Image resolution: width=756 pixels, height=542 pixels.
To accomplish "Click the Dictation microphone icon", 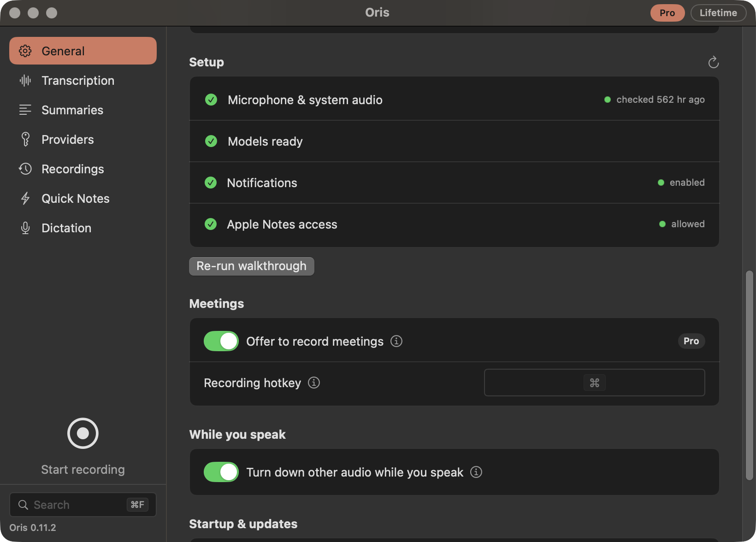I will pos(25,228).
